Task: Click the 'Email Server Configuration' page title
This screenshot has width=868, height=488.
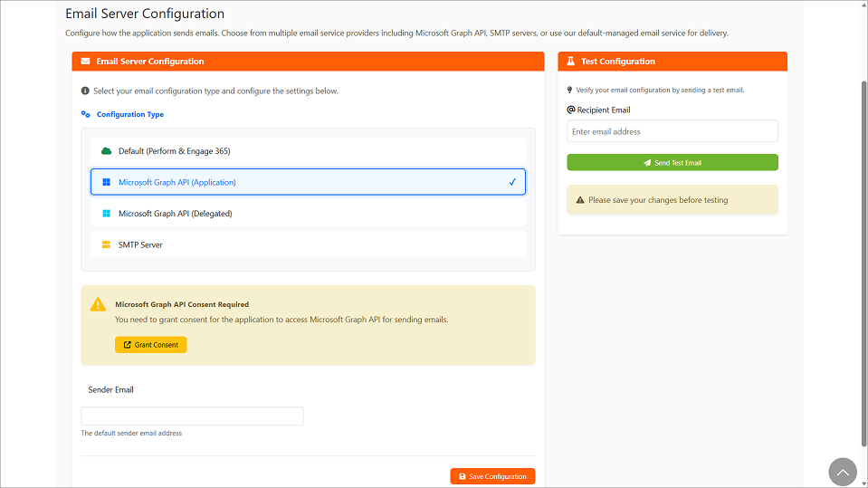Action: (x=145, y=14)
